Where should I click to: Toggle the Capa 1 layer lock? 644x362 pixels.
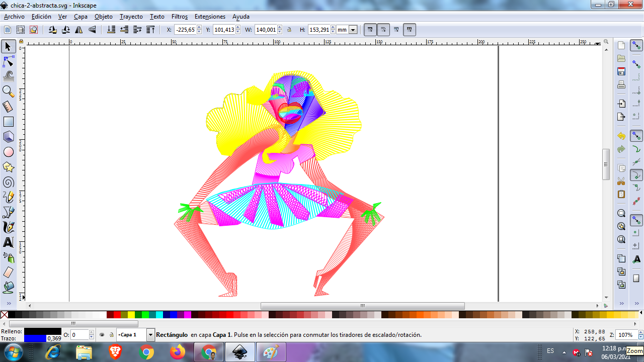(111, 334)
